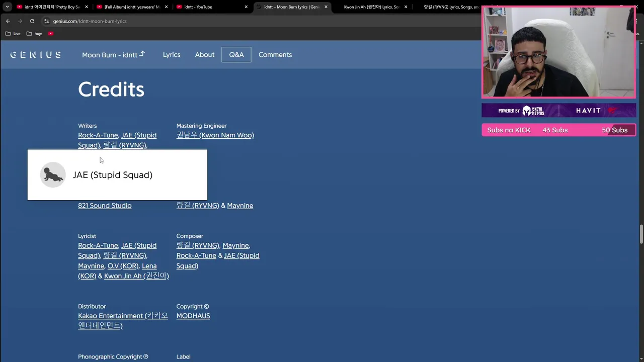Open the hoje bookmarks folder
644x362 pixels.
(35, 34)
